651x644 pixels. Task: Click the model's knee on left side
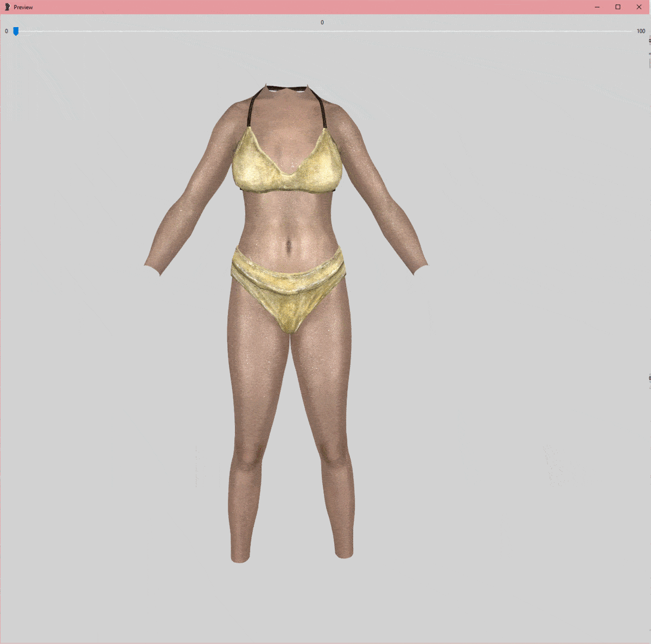pos(248,455)
